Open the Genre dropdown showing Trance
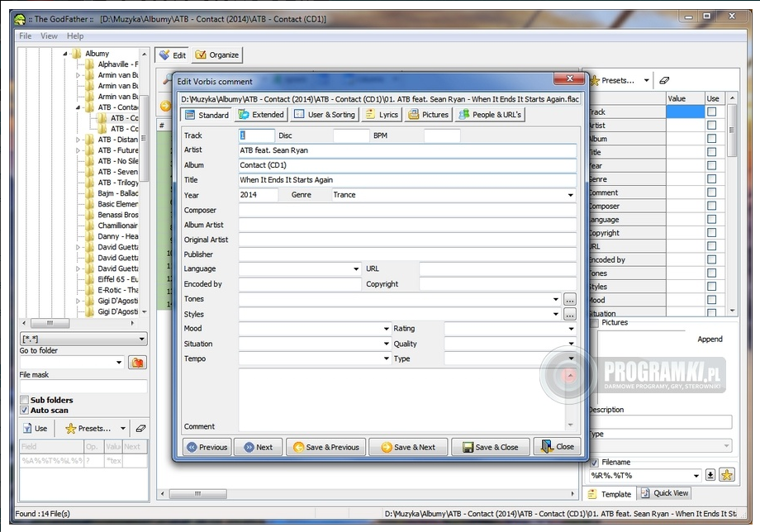Image resolution: width=760 pixels, height=532 pixels. [x=571, y=195]
